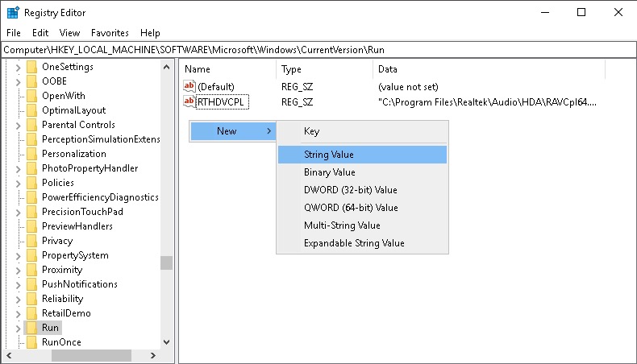Choose QWORD (64-bit) Value
This screenshot has height=364, width=637.
click(362, 207)
